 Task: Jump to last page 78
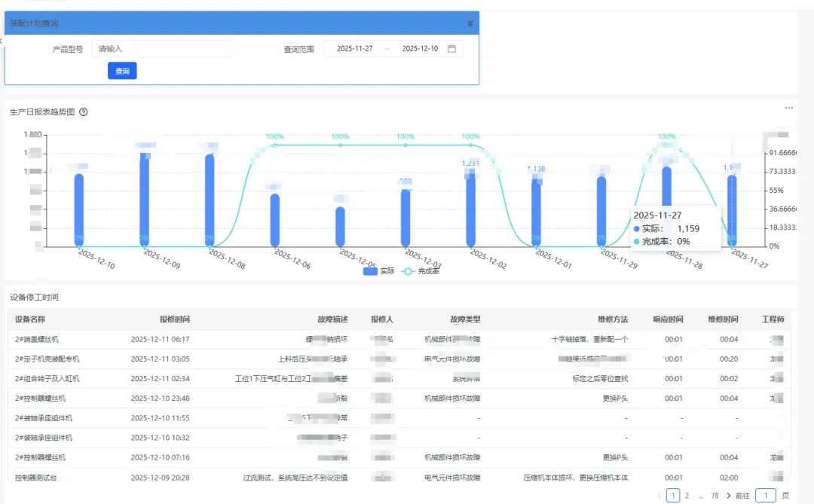tap(715, 495)
